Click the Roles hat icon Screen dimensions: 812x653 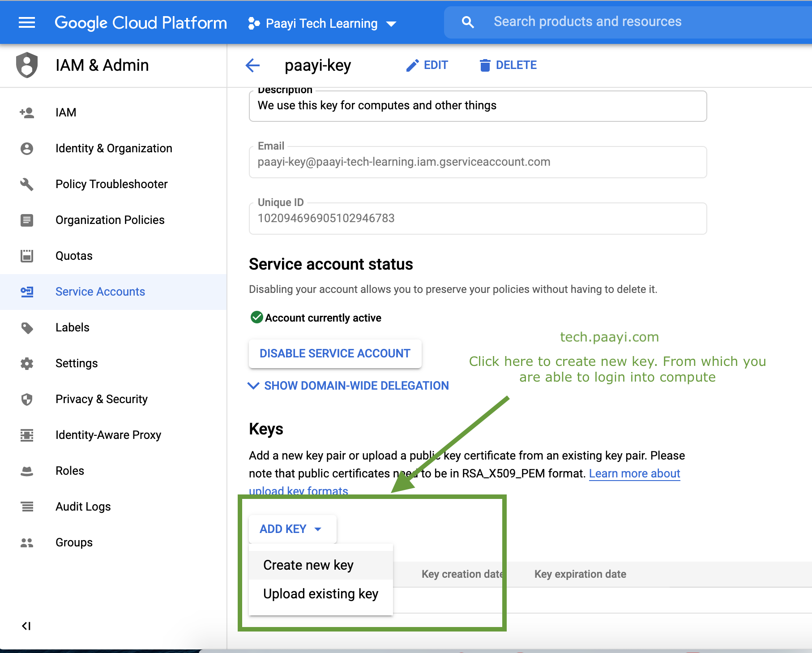pyautogui.click(x=27, y=471)
